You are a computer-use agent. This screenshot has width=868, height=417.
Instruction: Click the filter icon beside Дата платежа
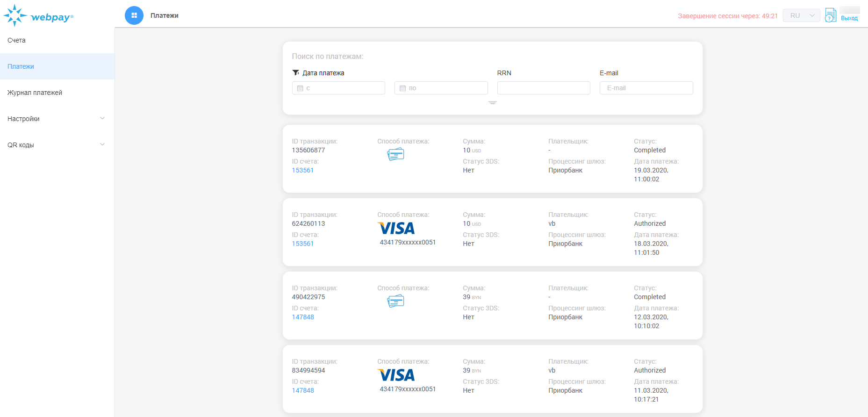tap(295, 73)
